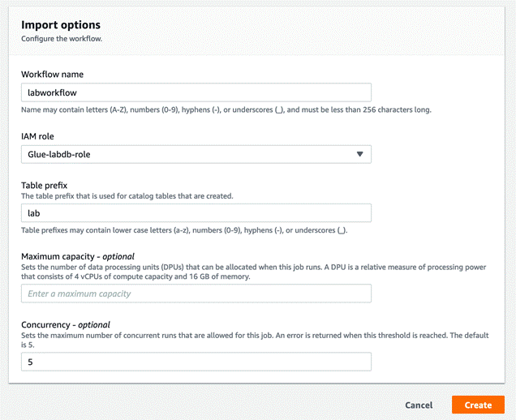
Task: Focus the Concurrency field showing 5
Action: (x=196, y=362)
